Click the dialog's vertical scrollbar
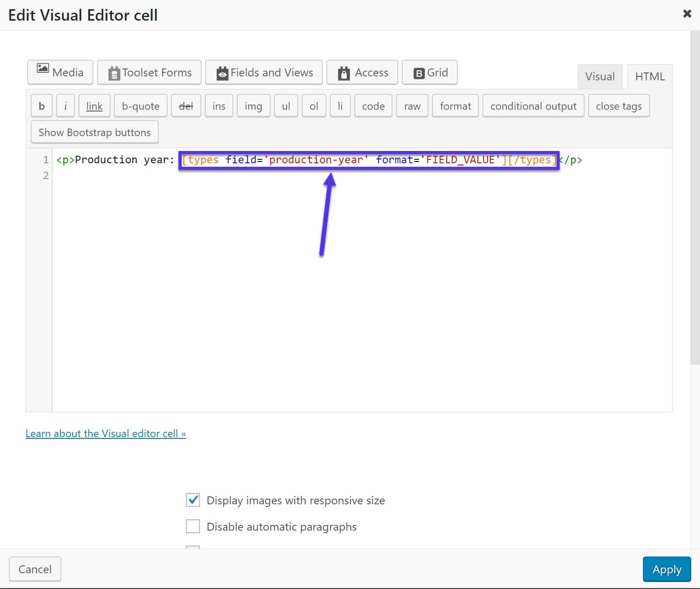The image size is (700, 589). (x=695, y=198)
